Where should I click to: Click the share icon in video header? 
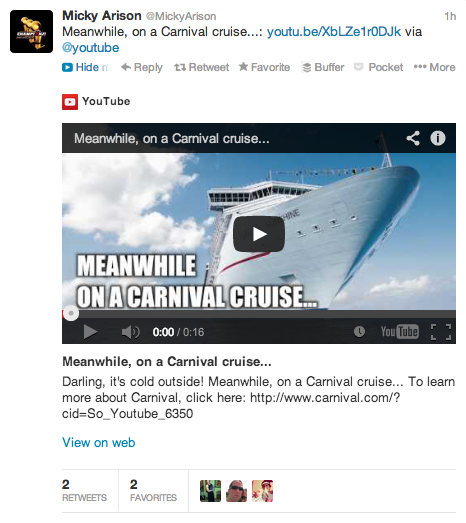click(413, 138)
